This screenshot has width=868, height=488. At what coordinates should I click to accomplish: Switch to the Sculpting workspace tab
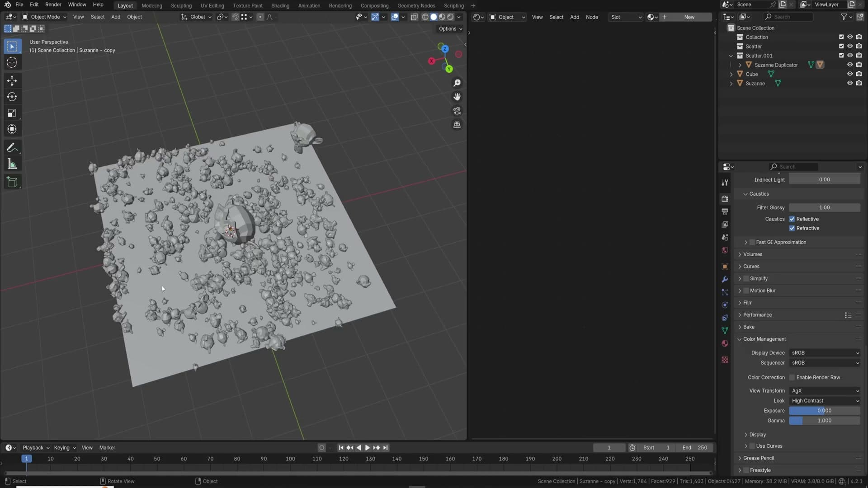(x=181, y=5)
